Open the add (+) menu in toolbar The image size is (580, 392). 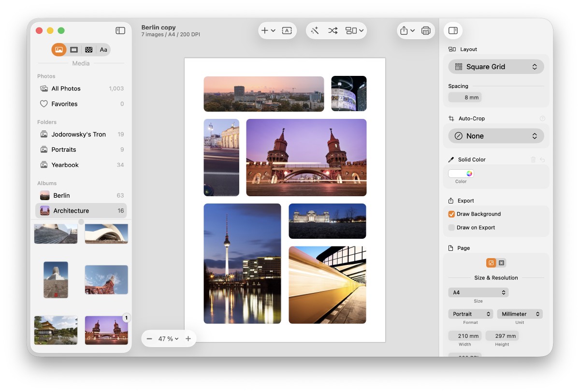268,30
